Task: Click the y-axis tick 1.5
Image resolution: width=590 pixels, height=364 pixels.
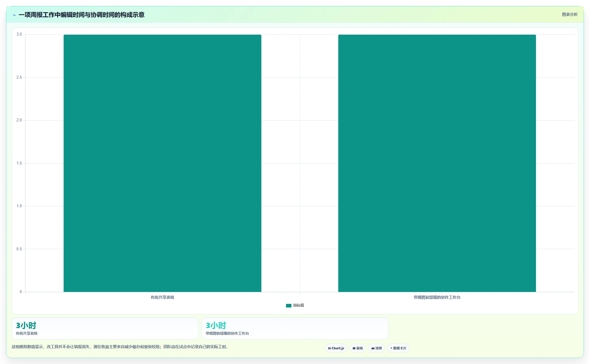Action: point(19,163)
